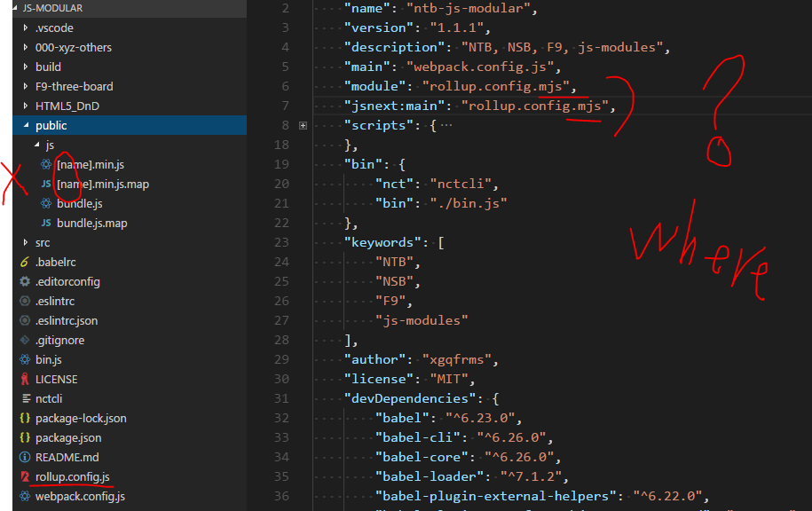Click the "babel-loader" dependency key
Screen dimensions: 812x511
[430, 476]
